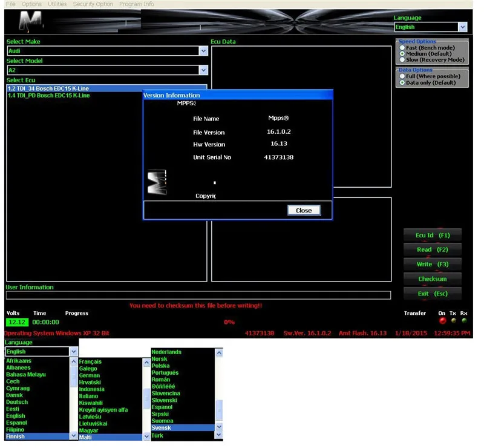The height and width of the screenshot is (448, 484).
Task: Open the Options menu
Action: tap(31, 4)
